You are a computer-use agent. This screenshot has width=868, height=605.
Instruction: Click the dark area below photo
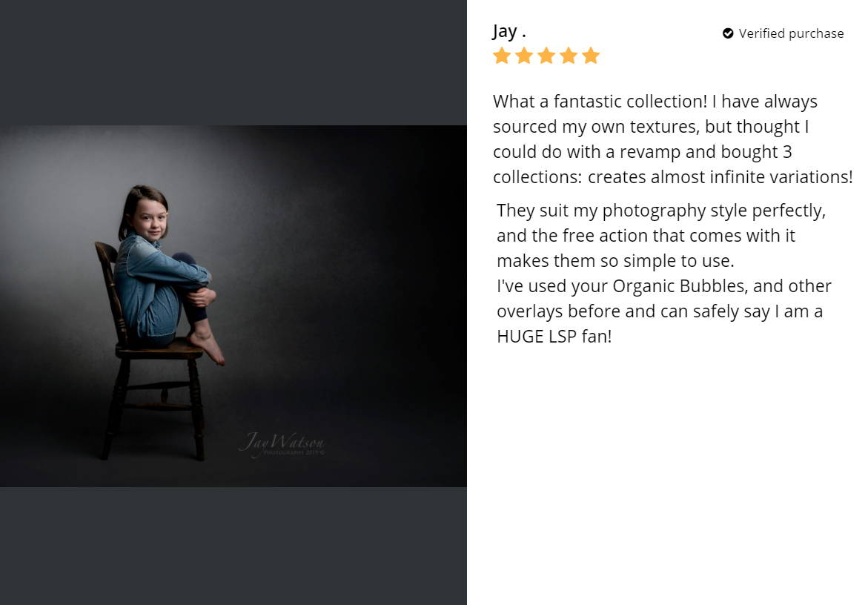pyautogui.click(x=233, y=546)
